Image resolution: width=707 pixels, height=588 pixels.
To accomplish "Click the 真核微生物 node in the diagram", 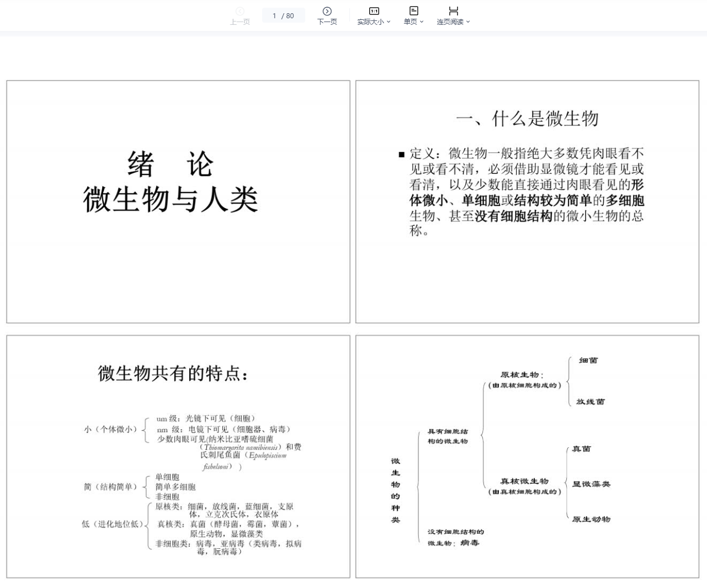I will click(524, 481).
